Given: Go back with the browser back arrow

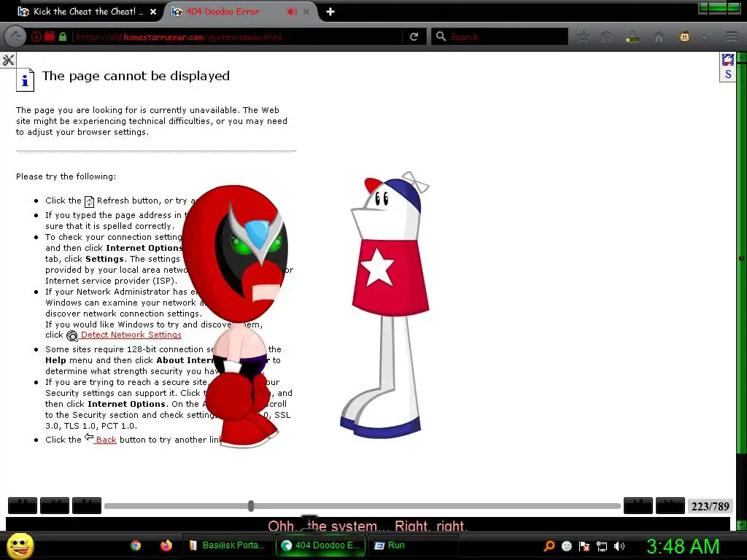Looking at the screenshot, I should tap(15, 36).
